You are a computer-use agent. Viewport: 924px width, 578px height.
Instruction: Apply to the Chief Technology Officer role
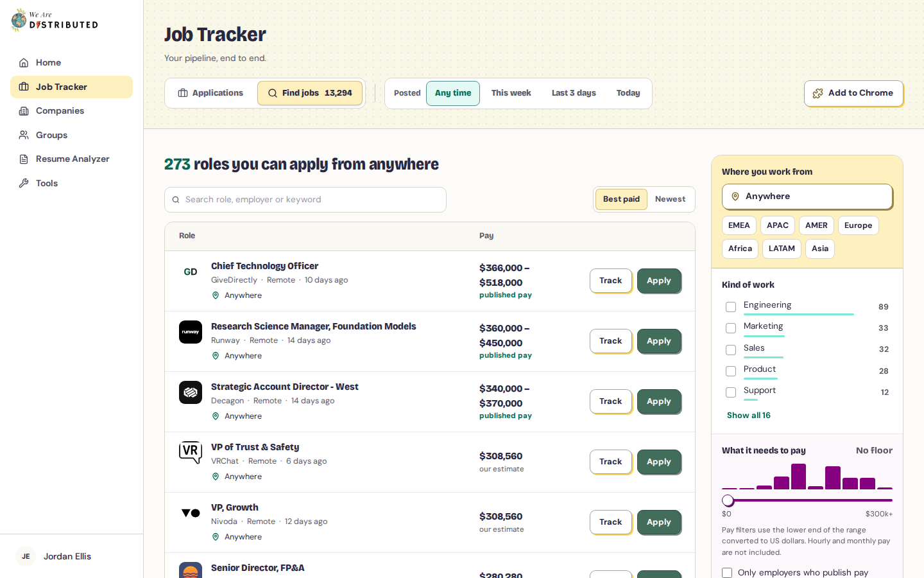[x=659, y=281]
